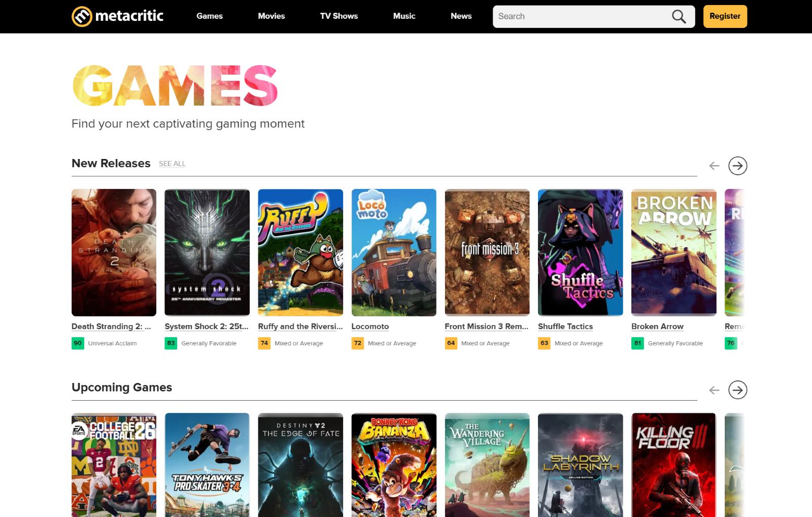The image size is (812, 517).
Task: Click the 74 score badge for Ruffy
Action: pos(264,343)
